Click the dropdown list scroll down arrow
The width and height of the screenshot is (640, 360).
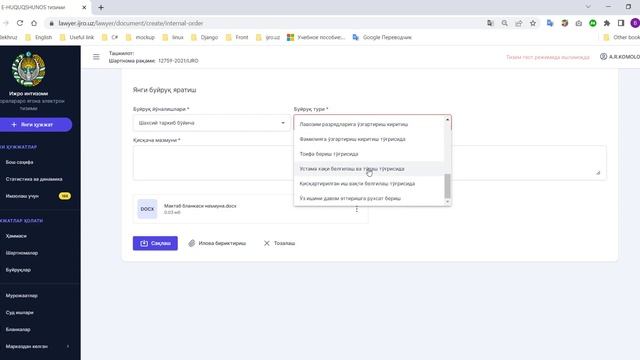pos(447,202)
